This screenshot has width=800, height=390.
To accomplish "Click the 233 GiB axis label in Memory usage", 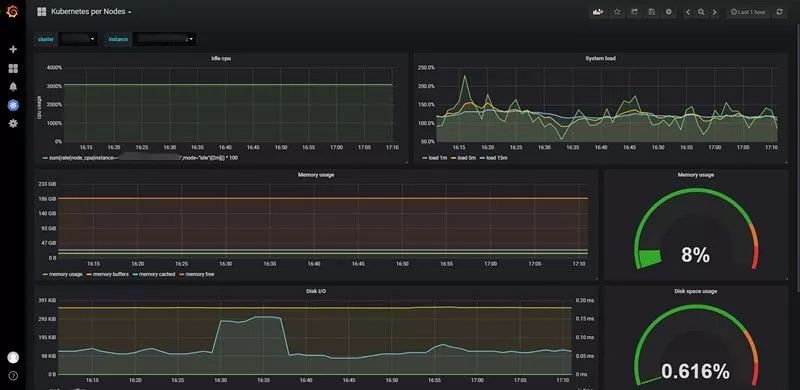I will [46, 184].
